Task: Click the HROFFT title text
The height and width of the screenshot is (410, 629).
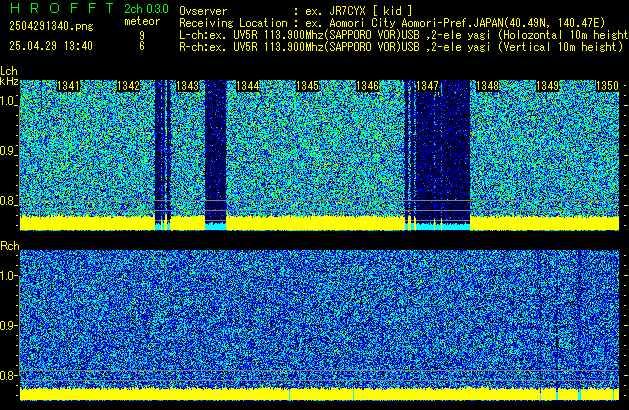Action: [62, 8]
